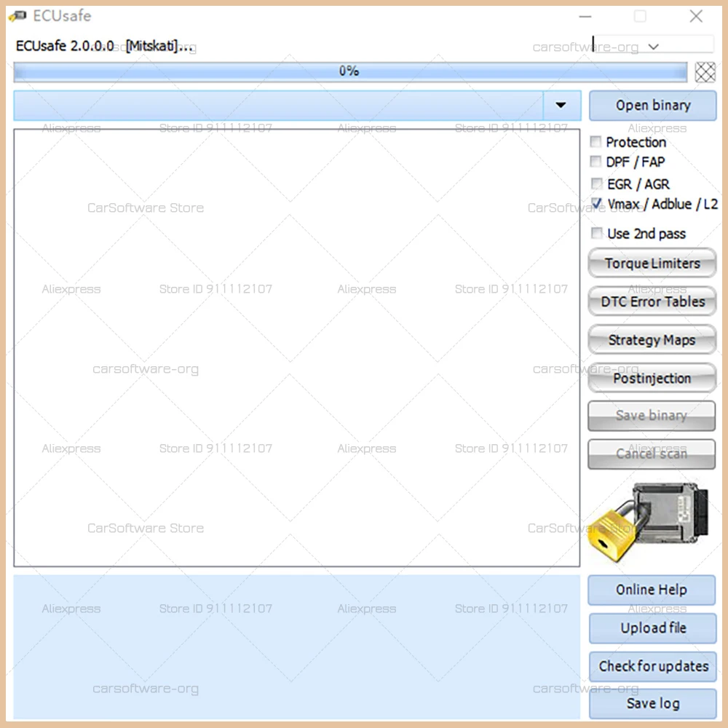
Task: Click the ECUsafe title bar app icon
Action: click(17, 16)
